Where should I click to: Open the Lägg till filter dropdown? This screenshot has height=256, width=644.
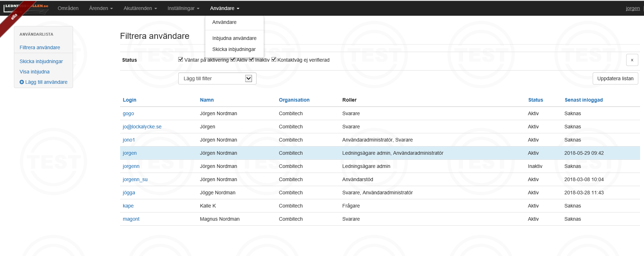click(217, 78)
